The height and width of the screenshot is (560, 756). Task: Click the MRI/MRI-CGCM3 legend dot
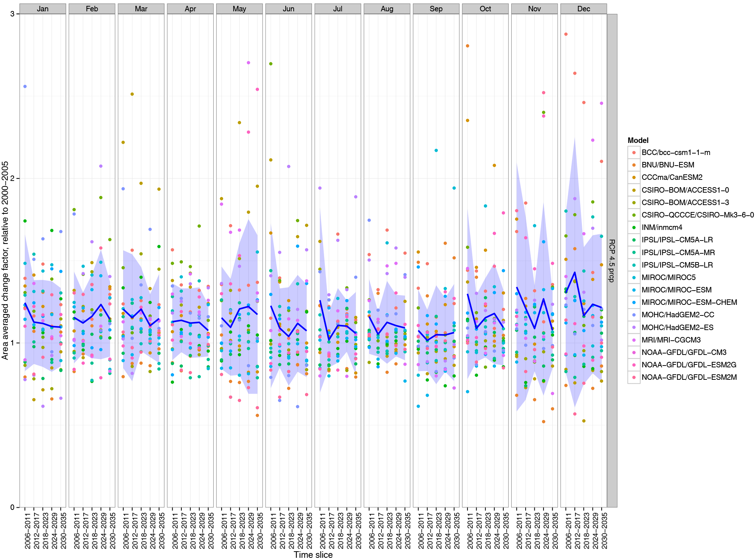coord(634,340)
